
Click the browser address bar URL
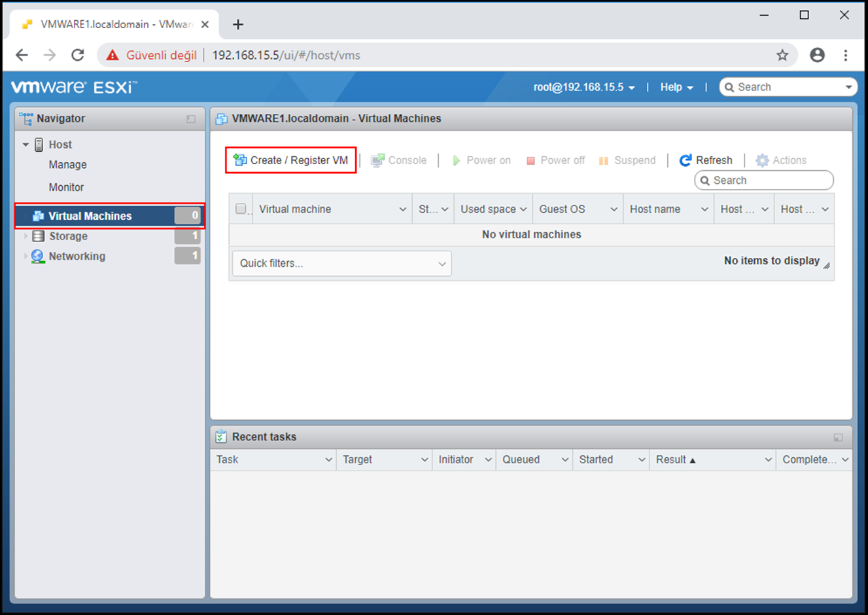coord(286,55)
